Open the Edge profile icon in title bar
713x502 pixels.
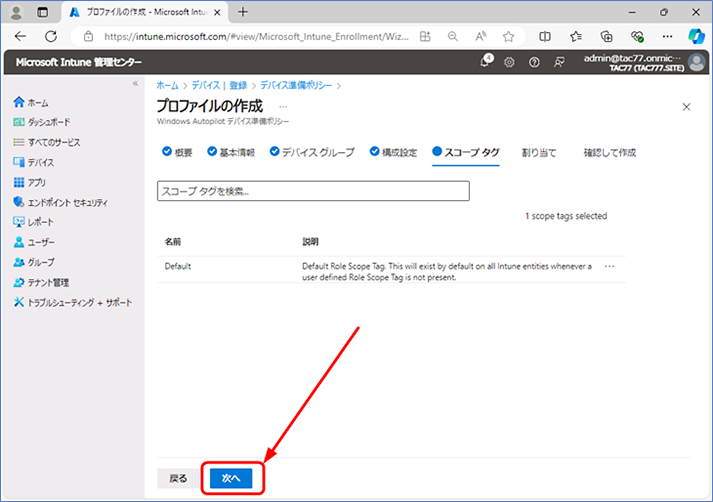click(x=16, y=12)
